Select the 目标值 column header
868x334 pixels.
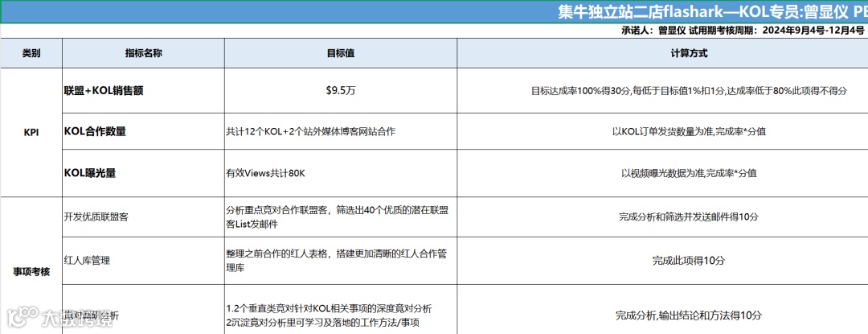(x=341, y=53)
